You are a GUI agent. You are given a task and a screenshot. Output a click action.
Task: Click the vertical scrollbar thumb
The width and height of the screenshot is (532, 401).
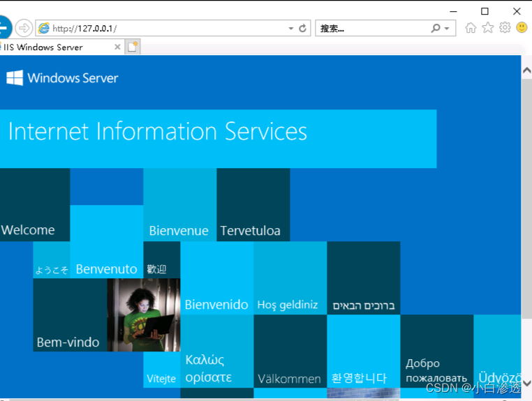click(526, 199)
